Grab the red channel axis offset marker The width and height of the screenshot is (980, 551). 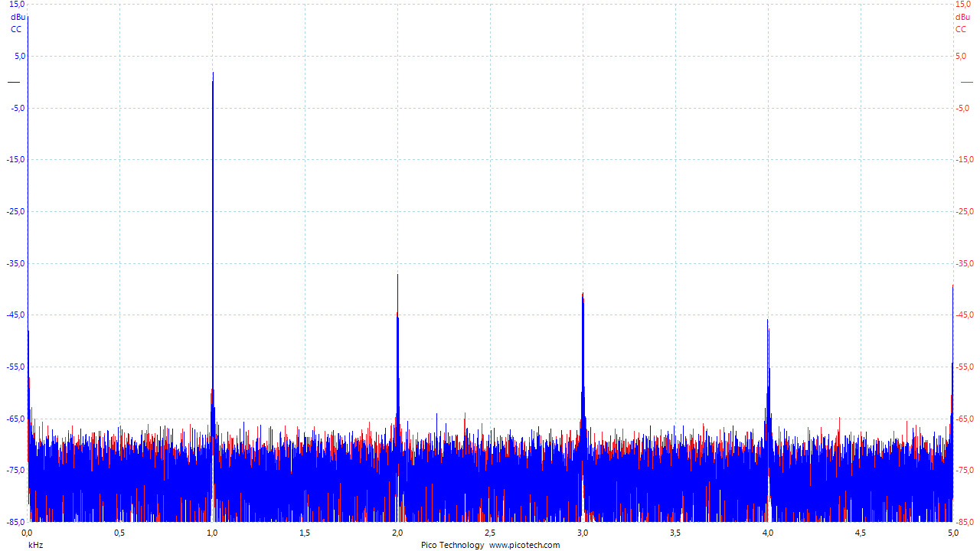pos(966,82)
